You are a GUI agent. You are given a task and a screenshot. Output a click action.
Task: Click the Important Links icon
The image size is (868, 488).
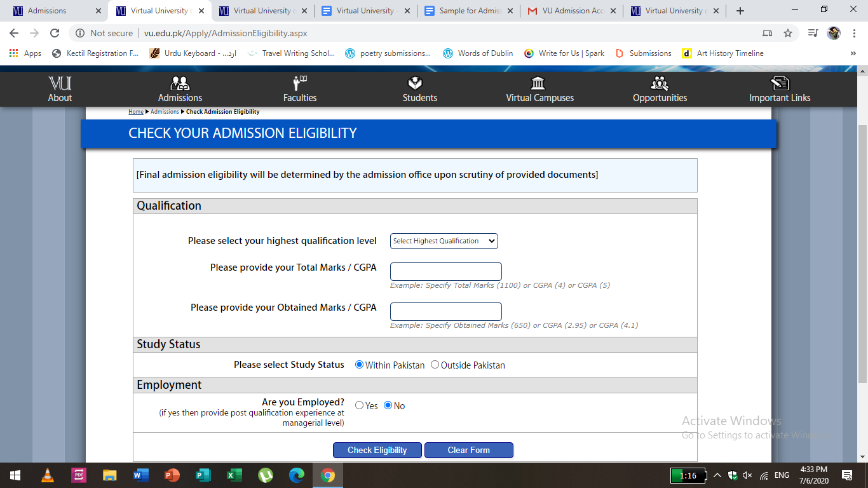point(779,83)
